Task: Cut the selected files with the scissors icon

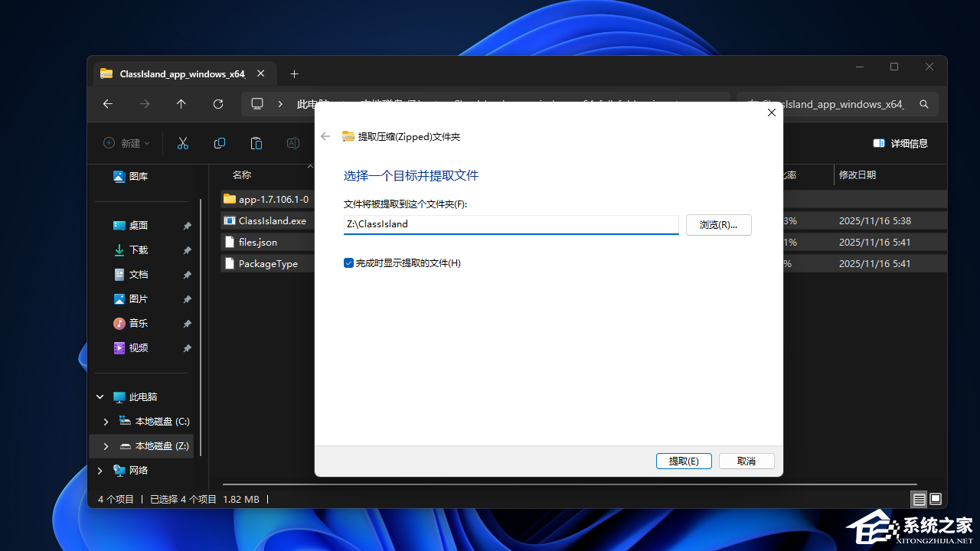Action: (183, 143)
